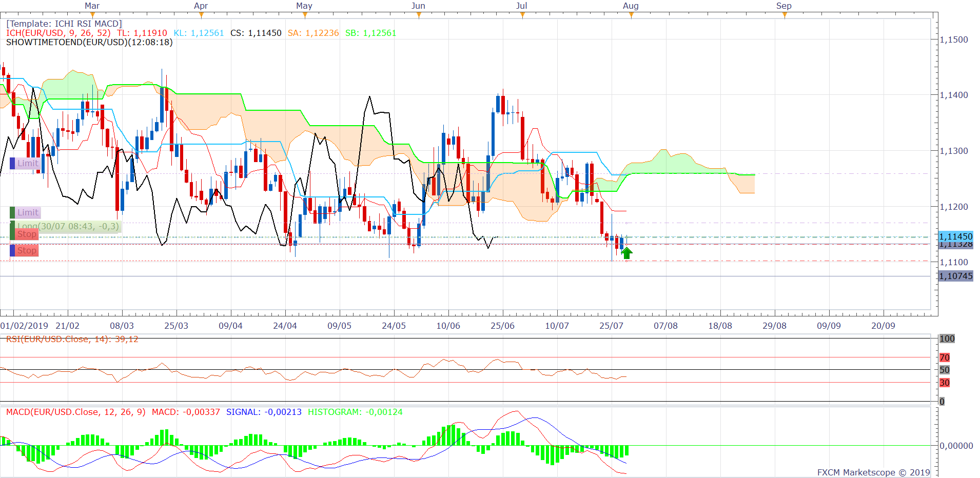980x478 pixels.
Task: Click the 08/03 date axis label
Action: click(x=122, y=326)
